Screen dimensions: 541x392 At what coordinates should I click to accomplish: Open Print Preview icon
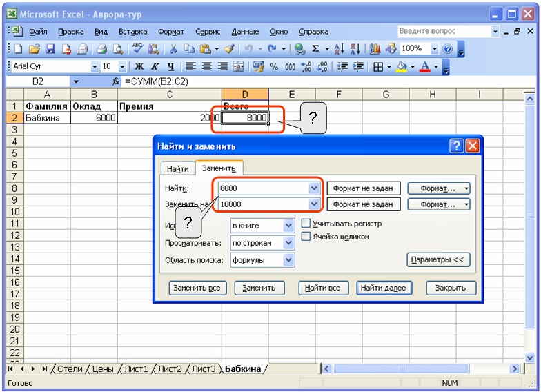click(x=117, y=49)
